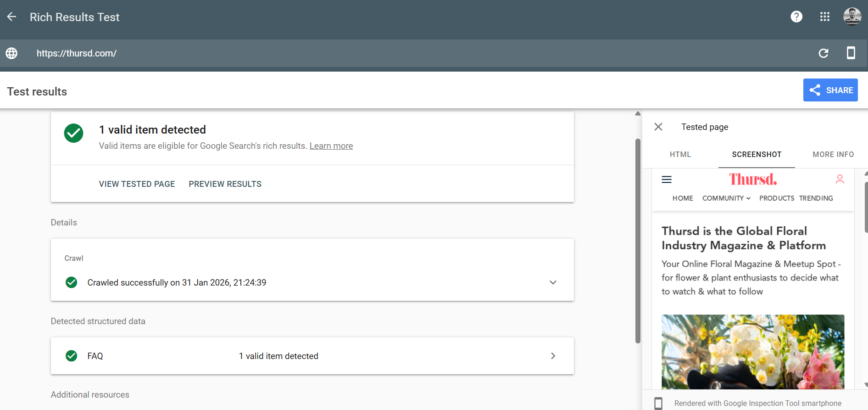Image resolution: width=868 pixels, height=410 pixels.
Task: Click HOME in the preview navigation
Action: [683, 198]
